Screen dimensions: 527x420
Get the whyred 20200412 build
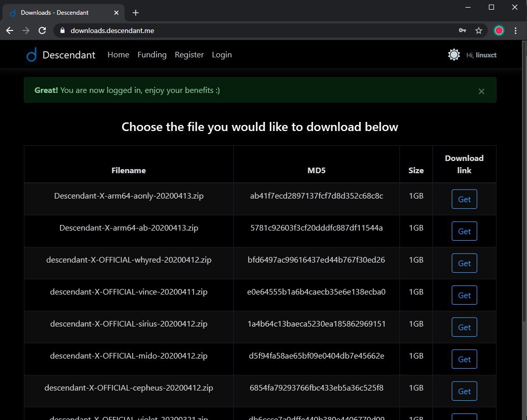pyautogui.click(x=464, y=263)
